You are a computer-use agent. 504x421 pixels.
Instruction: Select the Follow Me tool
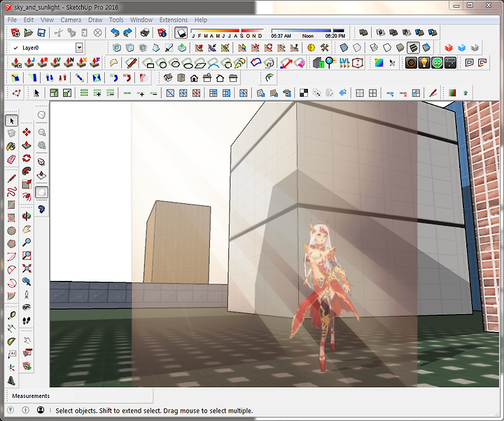click(27, 171)
